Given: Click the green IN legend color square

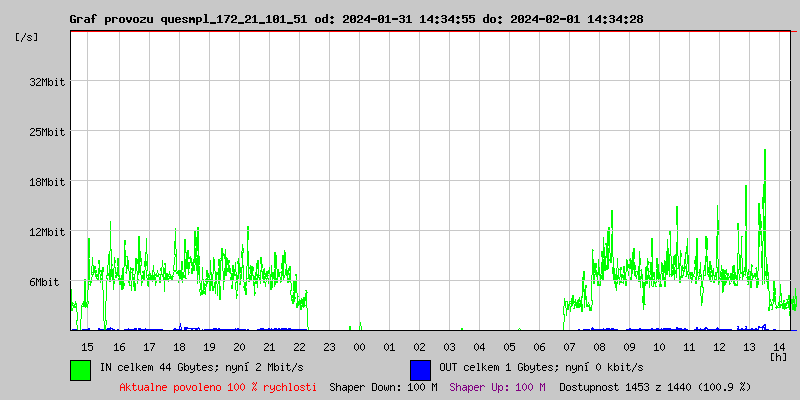Looking at the screenshot, I should pyautogui.click(x=80, y=369).
